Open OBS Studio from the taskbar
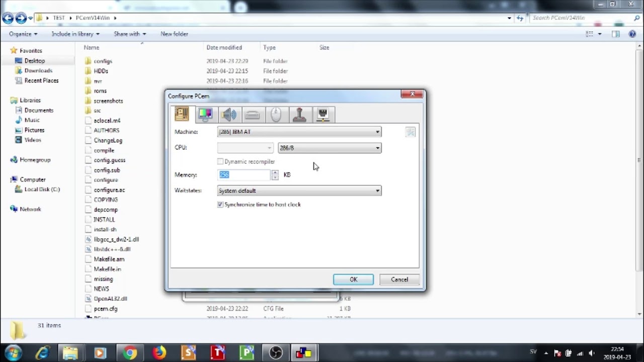 276,353
